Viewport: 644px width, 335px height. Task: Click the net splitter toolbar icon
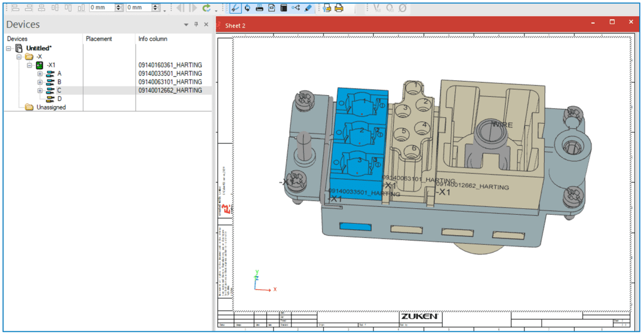point(296,8)
